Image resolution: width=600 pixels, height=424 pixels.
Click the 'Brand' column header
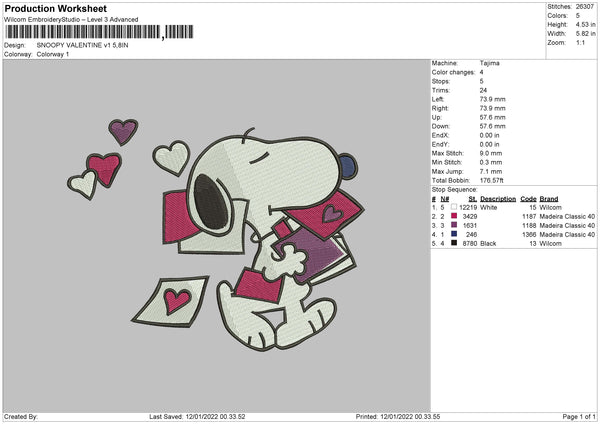549,199
